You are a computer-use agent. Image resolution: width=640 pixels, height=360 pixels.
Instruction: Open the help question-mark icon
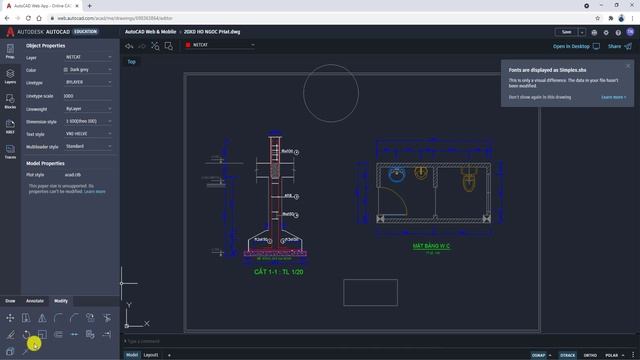pos(618,32)
